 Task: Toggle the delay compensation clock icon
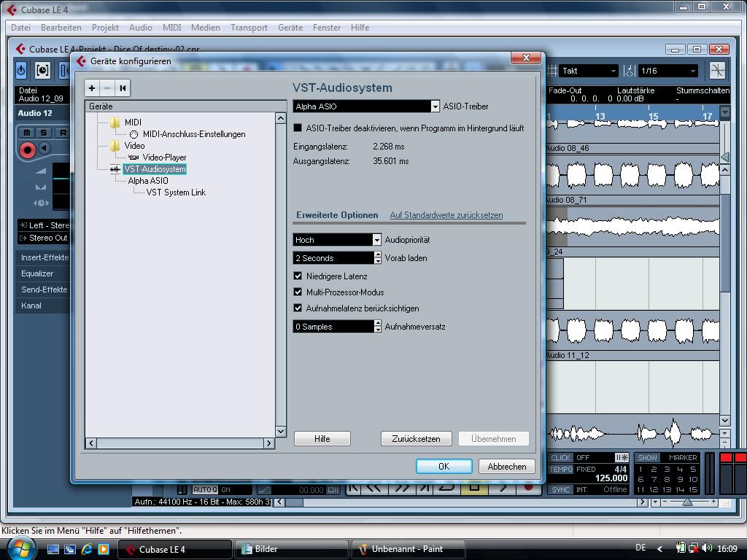(42, 71)
